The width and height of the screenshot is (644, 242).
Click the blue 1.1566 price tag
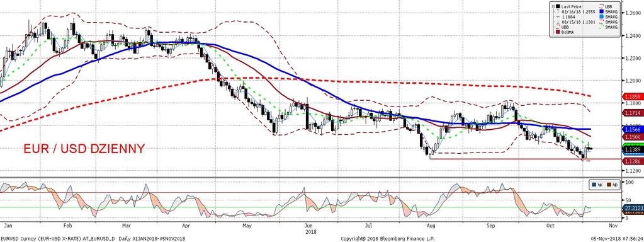pos(633,129)
